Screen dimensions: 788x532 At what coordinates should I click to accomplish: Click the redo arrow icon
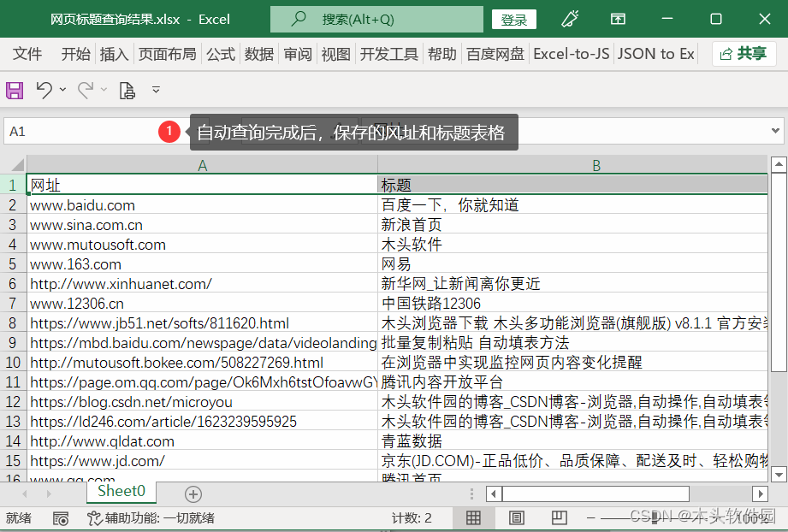coord(86,91)
